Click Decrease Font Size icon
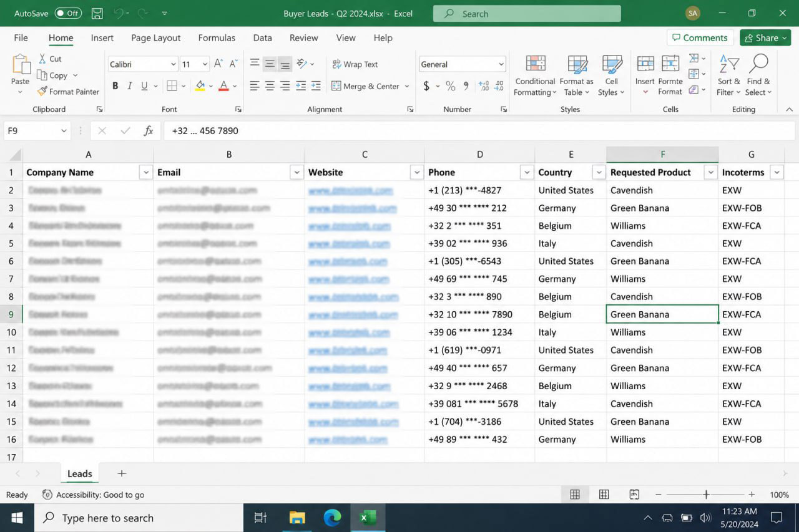The image size is (799, 532). (233, 64)
